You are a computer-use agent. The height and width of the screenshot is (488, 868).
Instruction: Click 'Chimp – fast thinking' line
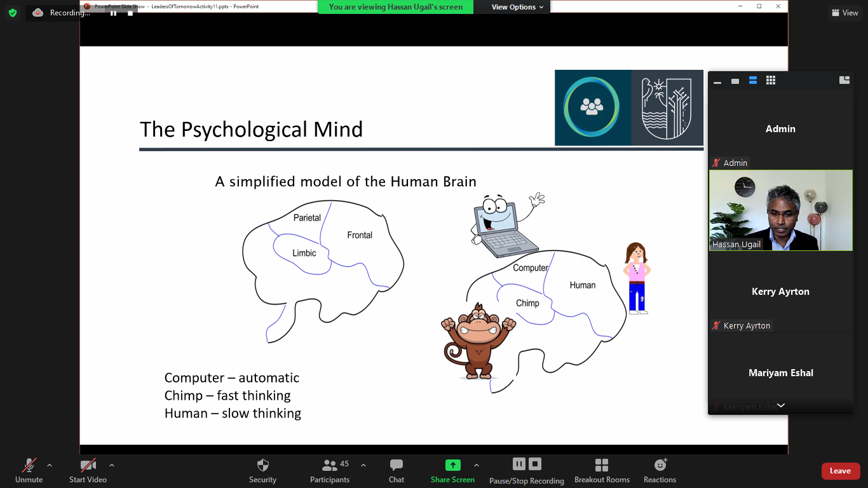227,395
